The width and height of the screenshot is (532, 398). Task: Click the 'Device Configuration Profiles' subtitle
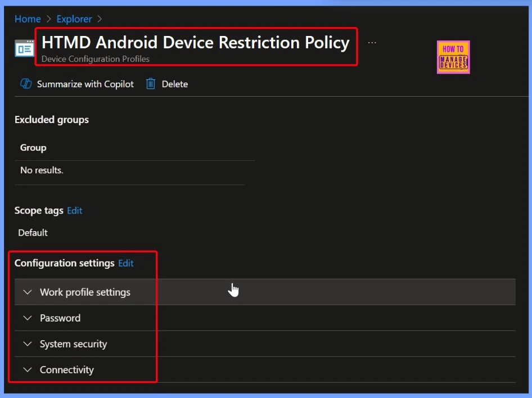pos(96,58)
